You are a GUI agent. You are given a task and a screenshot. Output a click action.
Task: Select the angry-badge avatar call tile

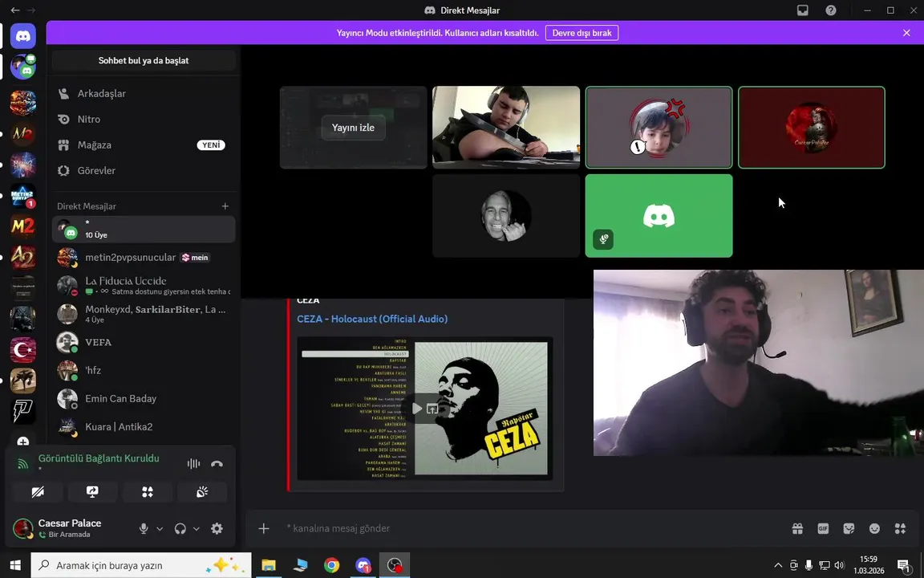[x=659, y=128]
